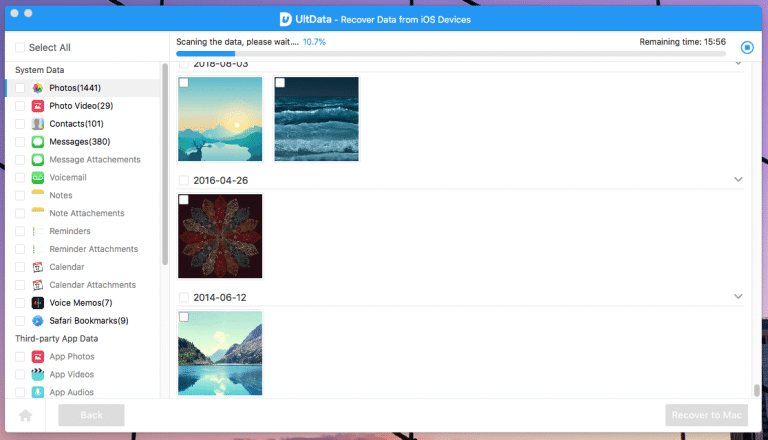Stop scanning with the stop icon
Image resolution: width=768 pixels, height=440 pixels.
pos(747,47)
